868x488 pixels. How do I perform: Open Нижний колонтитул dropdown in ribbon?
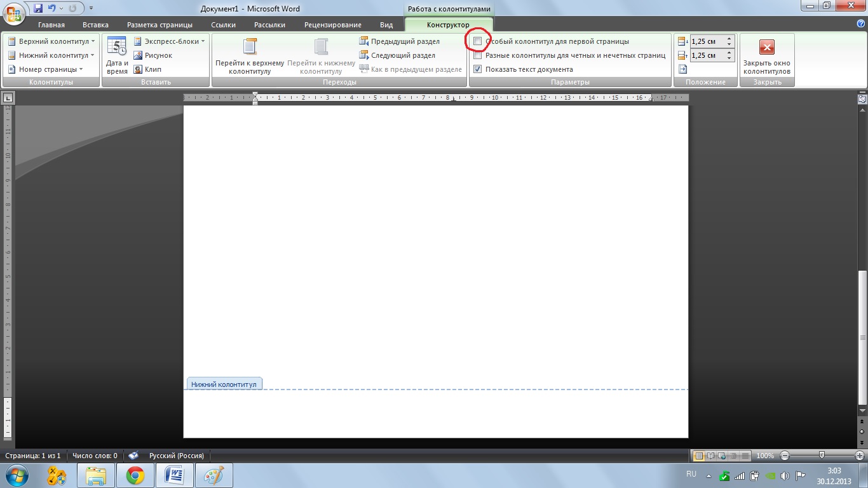51,55
